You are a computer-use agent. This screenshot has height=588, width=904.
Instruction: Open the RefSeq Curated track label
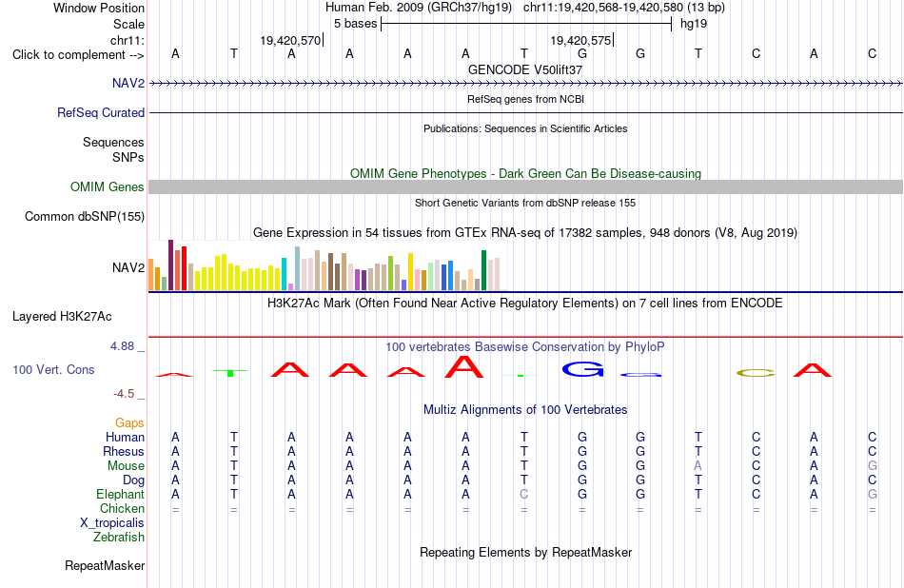coord(100,112)
